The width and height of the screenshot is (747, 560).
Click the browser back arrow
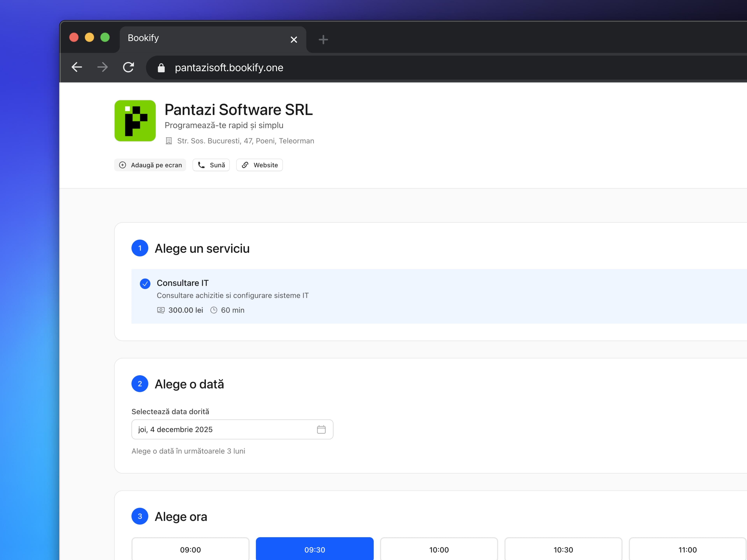click(77, 67)
